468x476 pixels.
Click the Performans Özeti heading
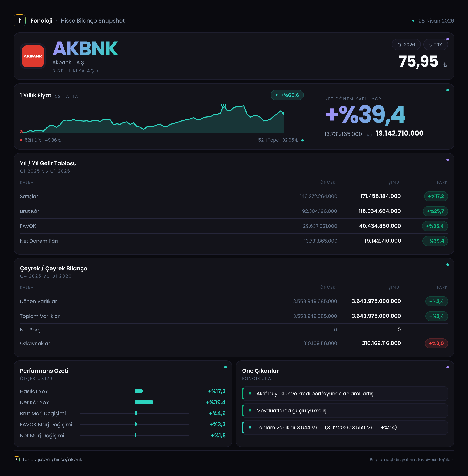tap(44, 371)
